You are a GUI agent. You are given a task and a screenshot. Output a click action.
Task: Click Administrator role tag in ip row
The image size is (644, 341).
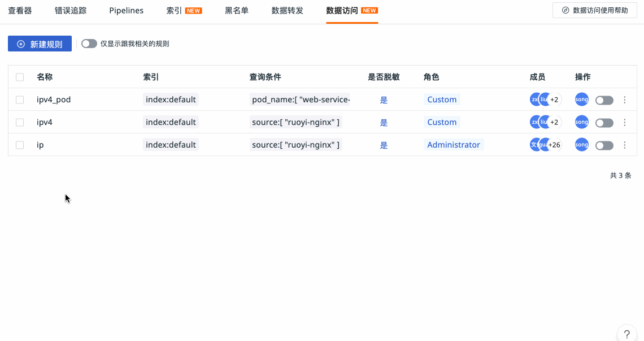point(453,145)
